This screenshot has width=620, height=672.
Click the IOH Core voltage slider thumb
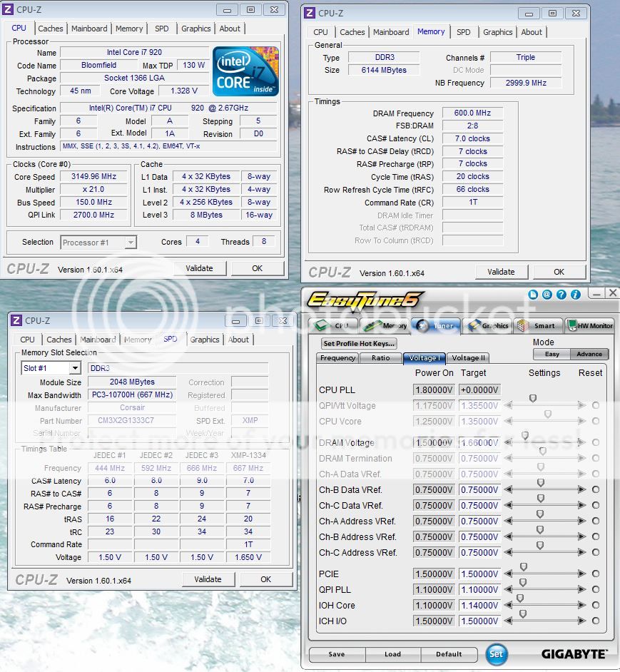pyautogui.click(x=520, y=599)
